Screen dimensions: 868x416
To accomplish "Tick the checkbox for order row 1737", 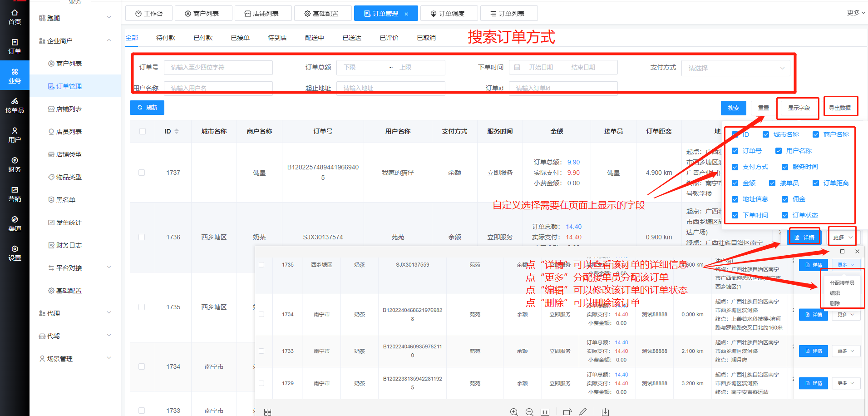I will [142, 173].
